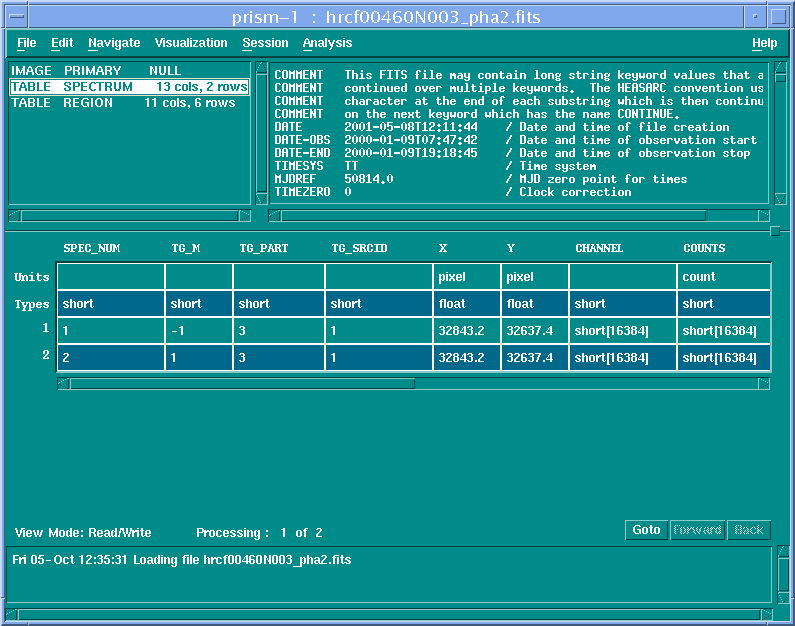This screenshot has width=795, height=626.
Task: Click the Y value 32637.4 in row 2
Action: click(535, 357)
